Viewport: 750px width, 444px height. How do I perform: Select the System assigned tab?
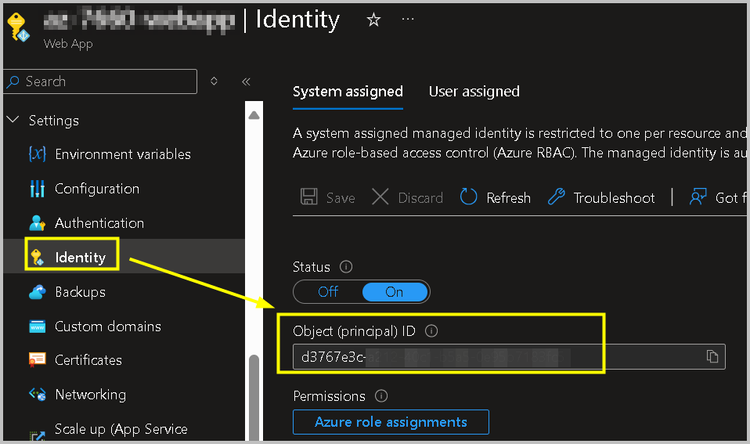coord(348,91)
